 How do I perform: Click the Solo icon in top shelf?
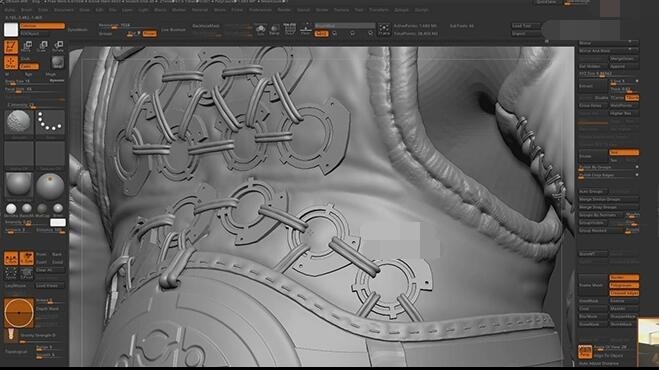(261, 29)
